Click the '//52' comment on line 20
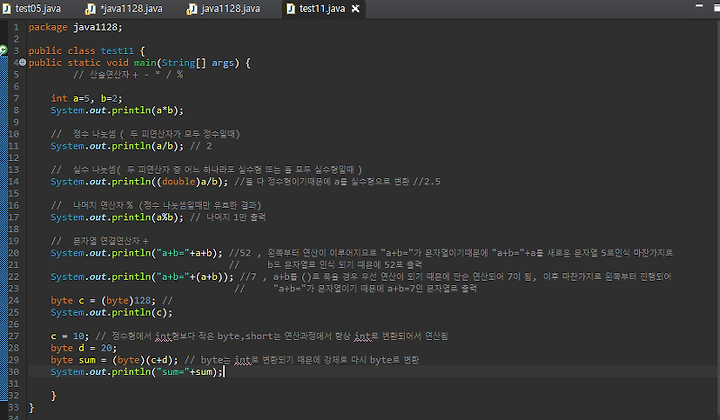The height and width of the screenshot is (420, 720). coord(240,253)
